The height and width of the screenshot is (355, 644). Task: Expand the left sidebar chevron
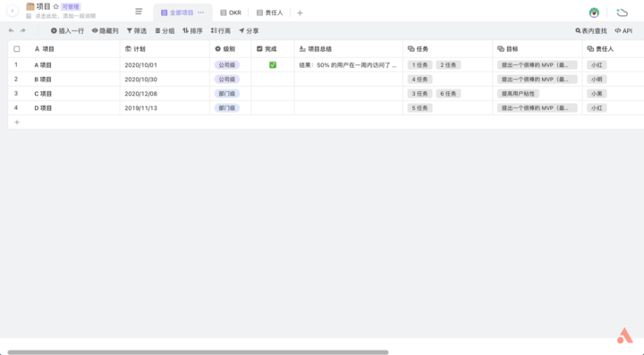[13, 11]
